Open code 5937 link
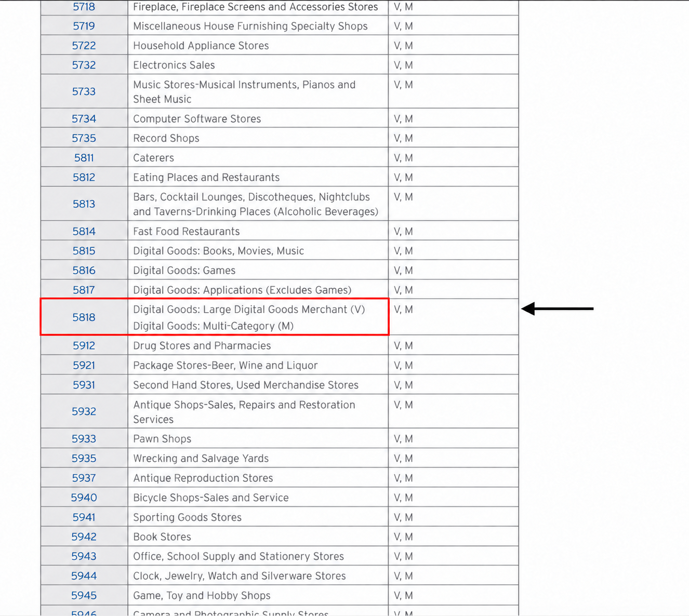 (x=84, y=478)
